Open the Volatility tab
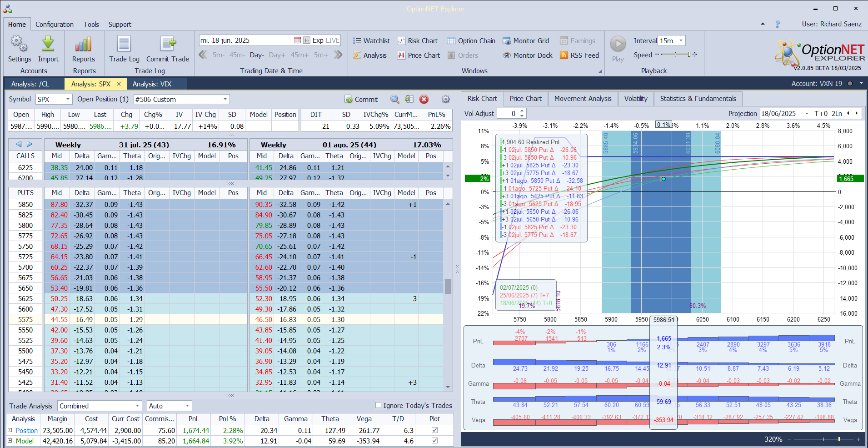 tap(636, 99)
